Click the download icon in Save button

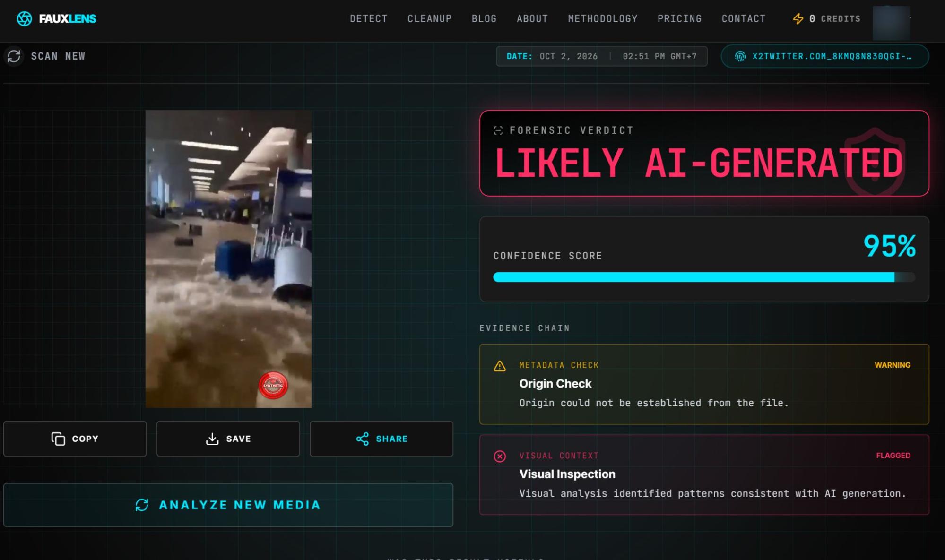click(212, 439)
